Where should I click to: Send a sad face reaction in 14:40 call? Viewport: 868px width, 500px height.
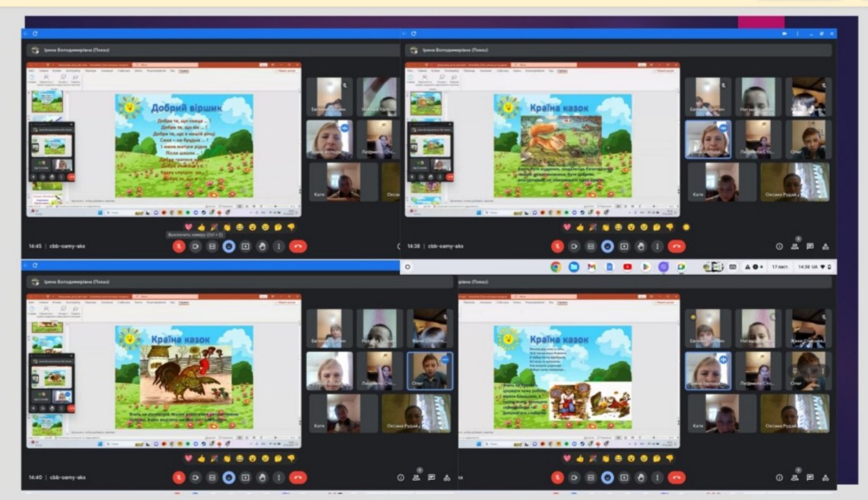coord(266,458)
